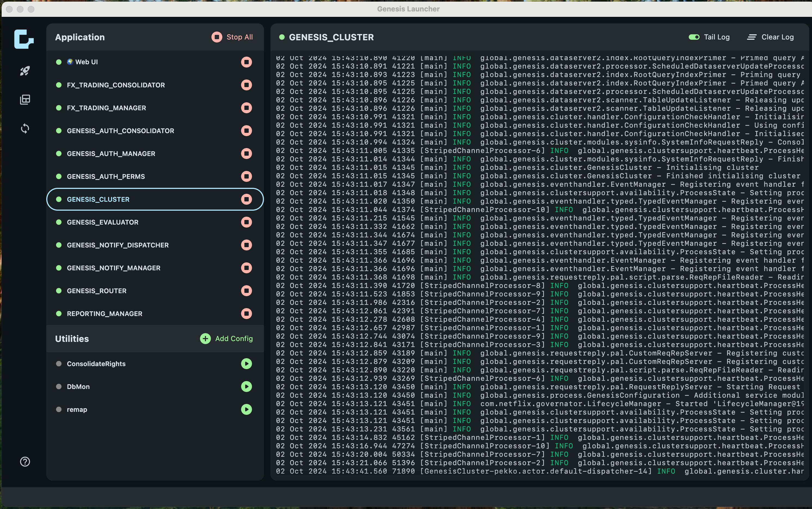Click the Genesis logo icon in sidebar
The image size is (812, 509).
24,39
